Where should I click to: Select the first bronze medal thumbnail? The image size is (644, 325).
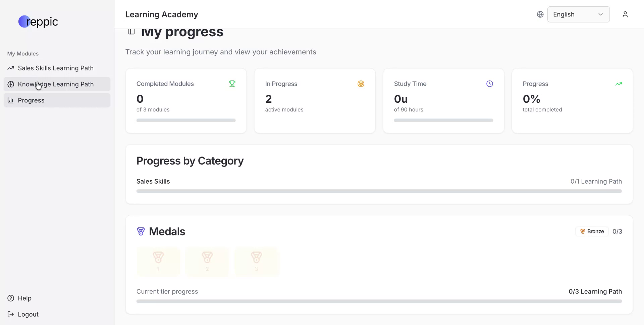coord(158,262)
